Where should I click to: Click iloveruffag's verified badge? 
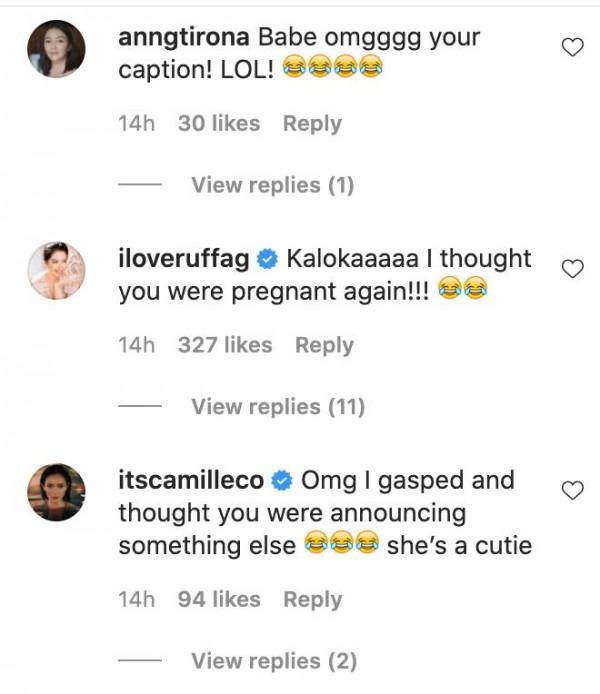[x=267, y=260]
